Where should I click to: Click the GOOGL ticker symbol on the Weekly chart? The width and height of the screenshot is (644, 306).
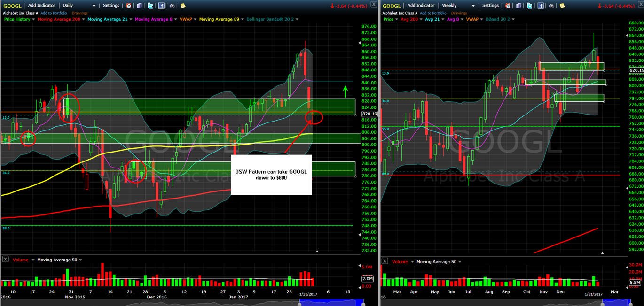point(392,6)
